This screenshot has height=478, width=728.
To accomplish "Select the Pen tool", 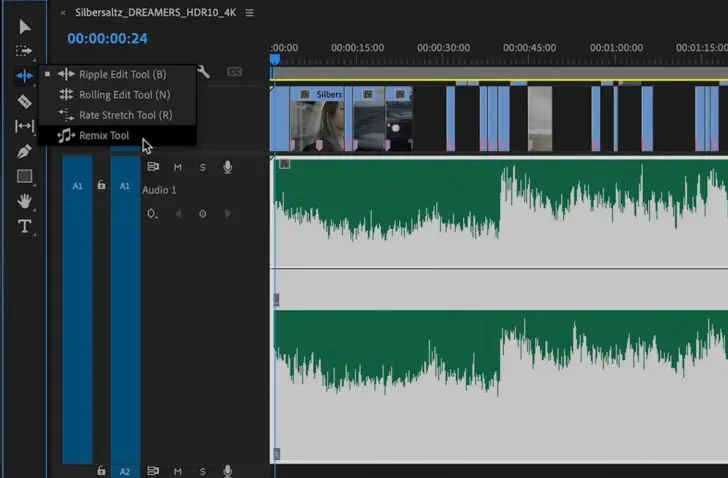I will point(24,151).
